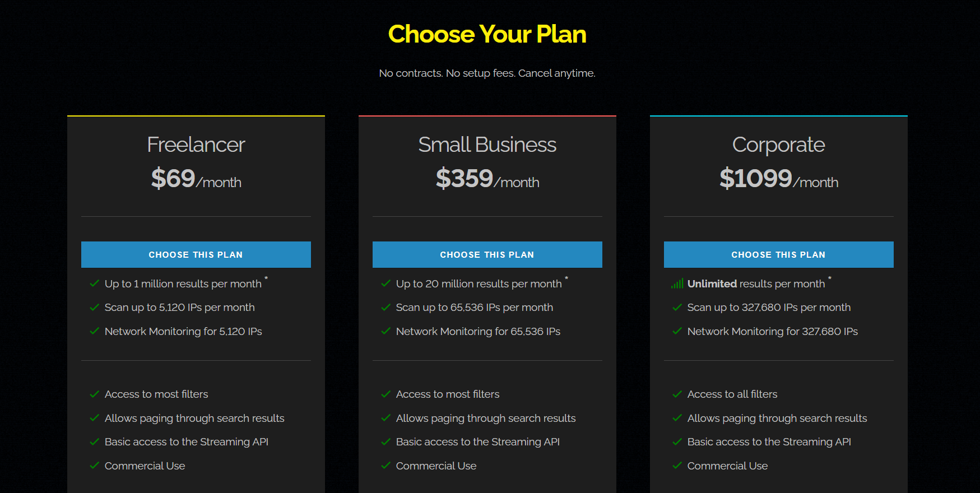Click Corporate's Allows paging through search results
The width and height of the screenshot is (980, 493).
coord(777,418)
